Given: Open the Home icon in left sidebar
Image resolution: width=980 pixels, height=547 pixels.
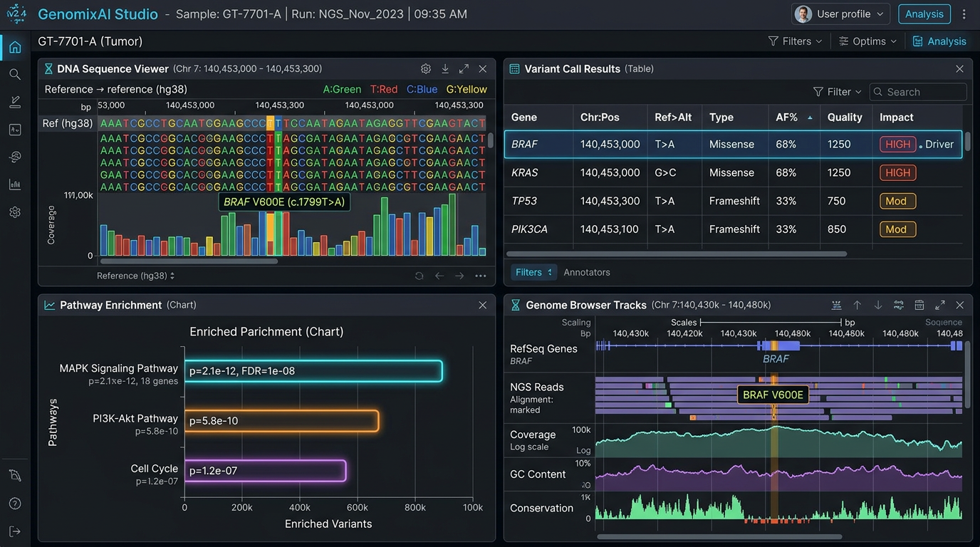Looking at the screenshot, I should pyautogui.click(x=15, y=48).
